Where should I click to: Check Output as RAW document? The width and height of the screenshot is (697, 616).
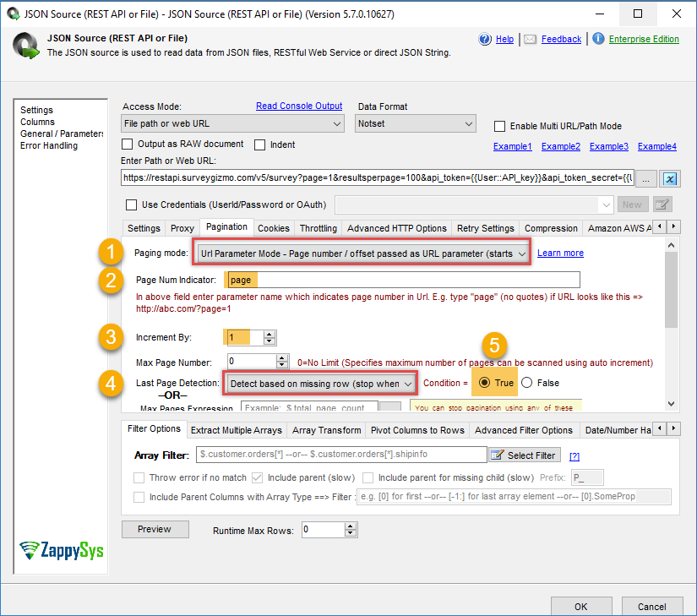click(x=127, y=144)
